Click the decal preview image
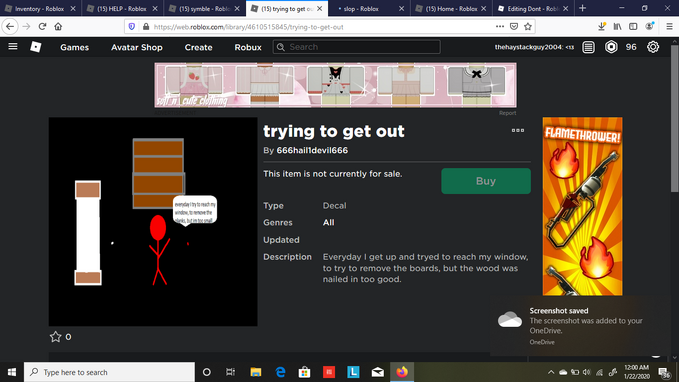 point(153,221)
